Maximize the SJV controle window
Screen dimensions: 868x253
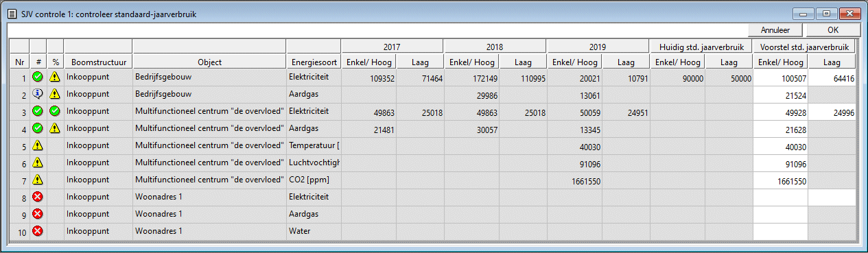tap(827, 13)
